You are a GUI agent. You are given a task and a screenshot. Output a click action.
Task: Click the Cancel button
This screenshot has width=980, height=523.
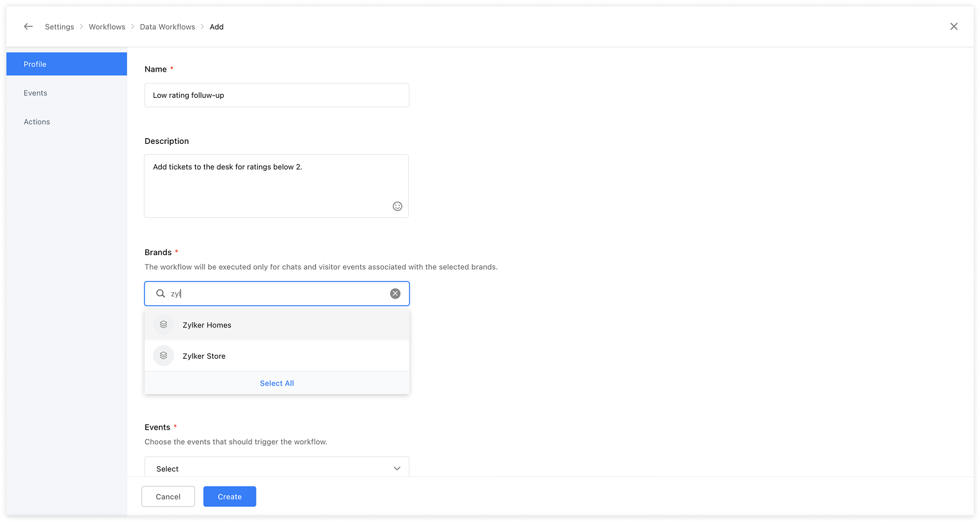point(168,497)
